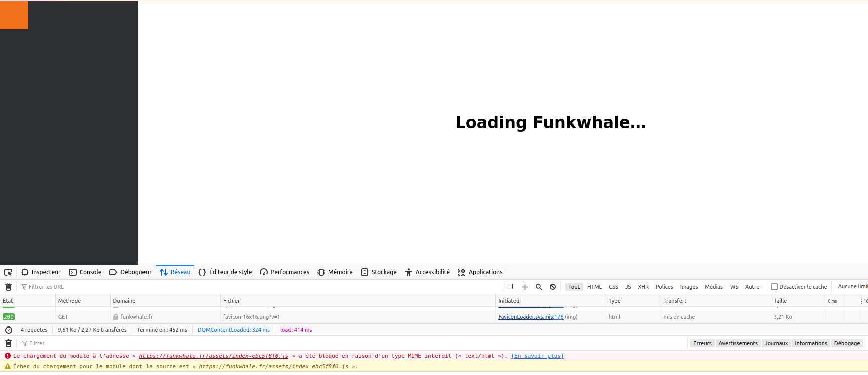Open request blocking icon
The width and height of the screenshot is (868, 375).
[x=553, y=287]
